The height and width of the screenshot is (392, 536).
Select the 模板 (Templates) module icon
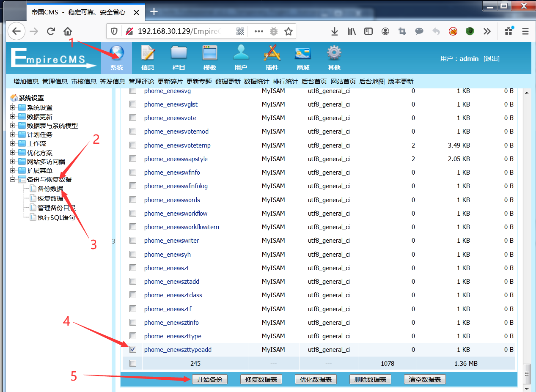tap(210, 57)
